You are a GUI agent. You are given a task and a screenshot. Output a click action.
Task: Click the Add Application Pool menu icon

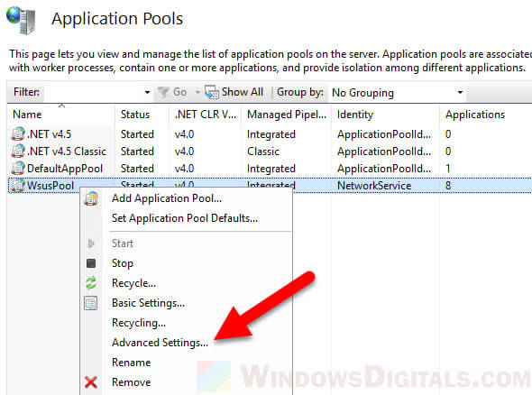pyautogui.click(x=91, y=198)
